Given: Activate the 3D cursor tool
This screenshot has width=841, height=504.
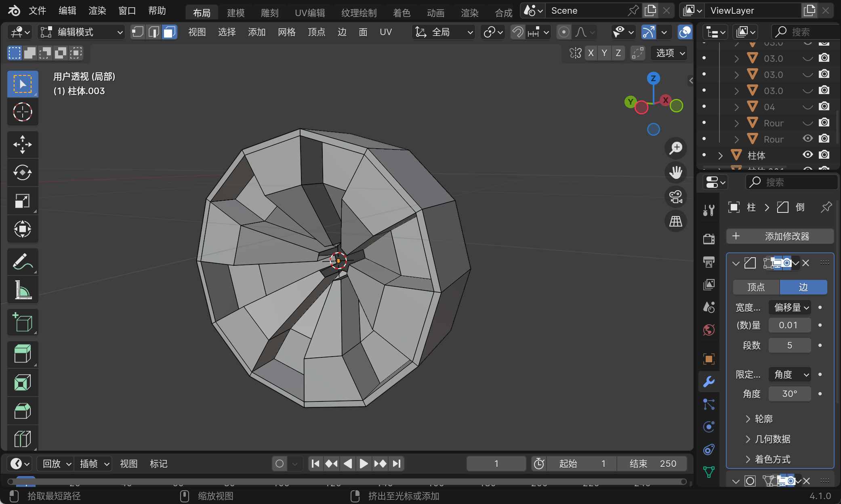Looking at the screenshot, I should pos(23,112).
